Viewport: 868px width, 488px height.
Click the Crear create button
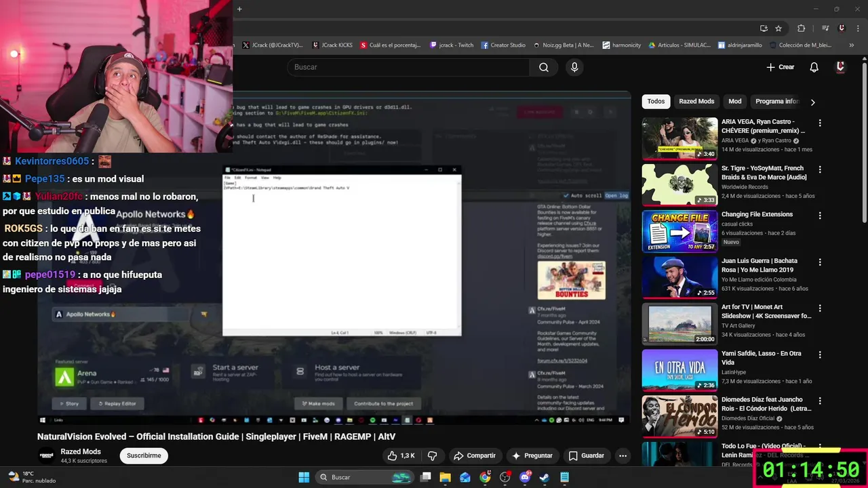click(x=780, y=67)
